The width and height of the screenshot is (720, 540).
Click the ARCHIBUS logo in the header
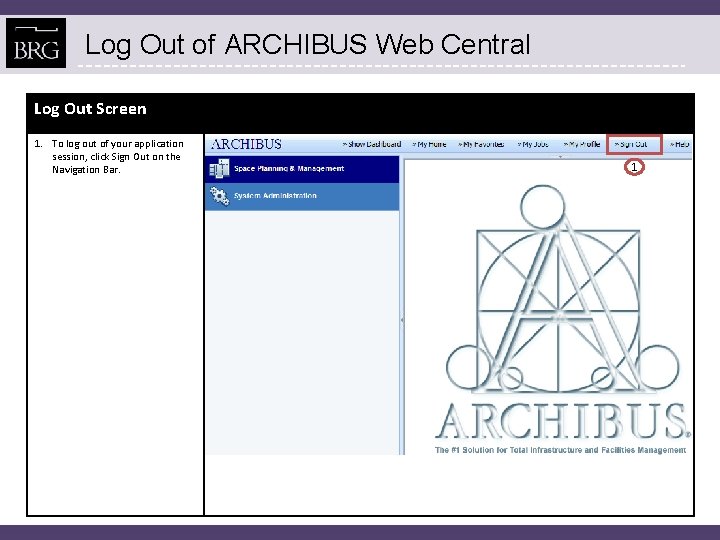tap(246, 144)
